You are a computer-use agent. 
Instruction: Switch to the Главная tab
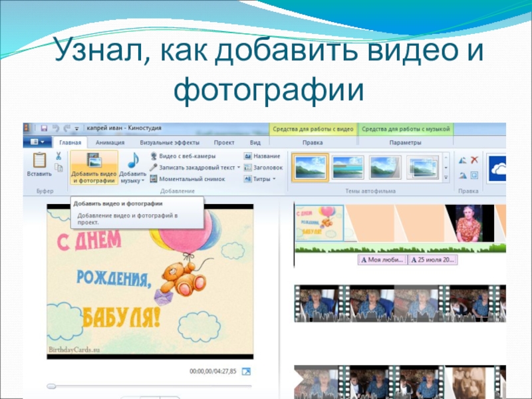point(70,142)
